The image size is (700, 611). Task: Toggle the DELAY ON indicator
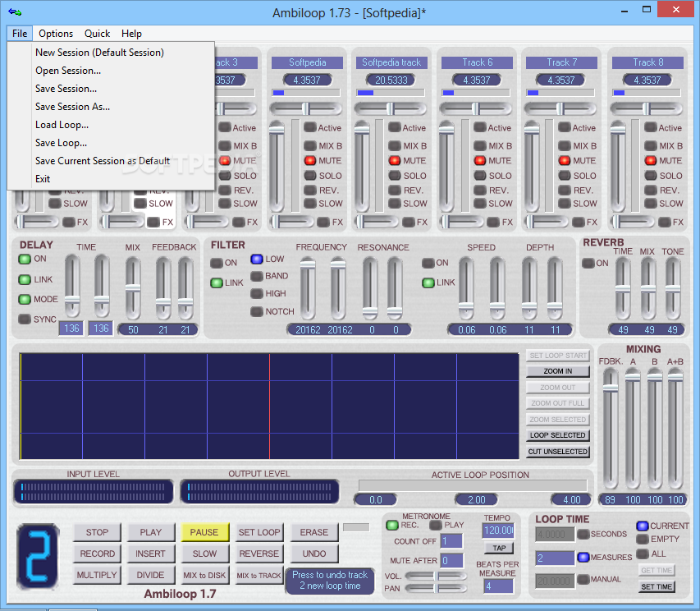point(24,259)
